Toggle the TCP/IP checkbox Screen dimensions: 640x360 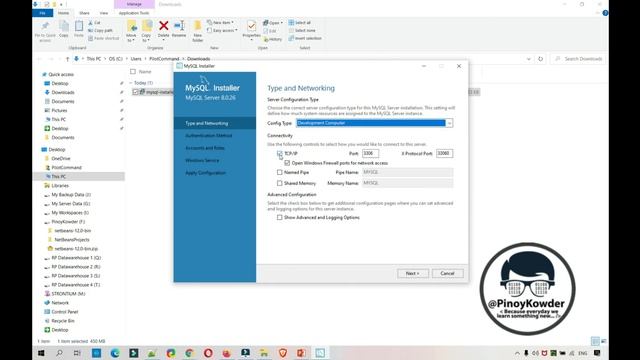(280, 153)
